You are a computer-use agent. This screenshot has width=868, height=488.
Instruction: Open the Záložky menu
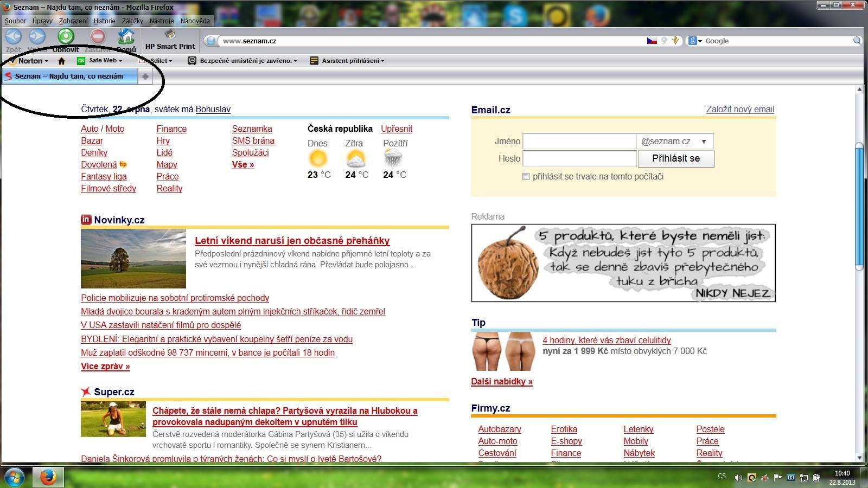click(132, 21)
